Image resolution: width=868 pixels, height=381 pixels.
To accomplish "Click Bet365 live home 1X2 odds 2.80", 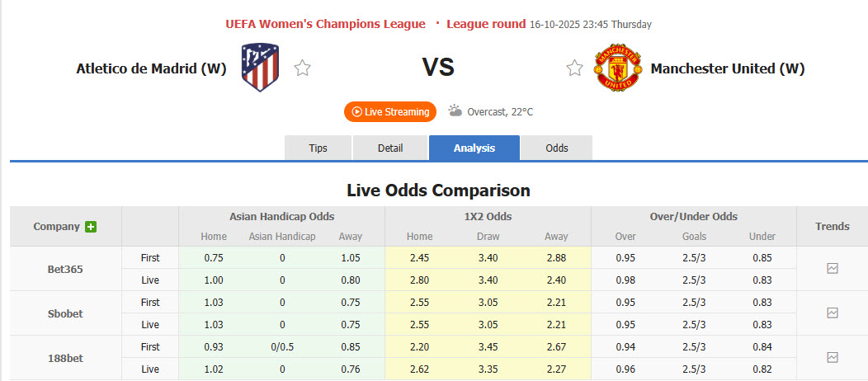I will (x=419, y=280).
